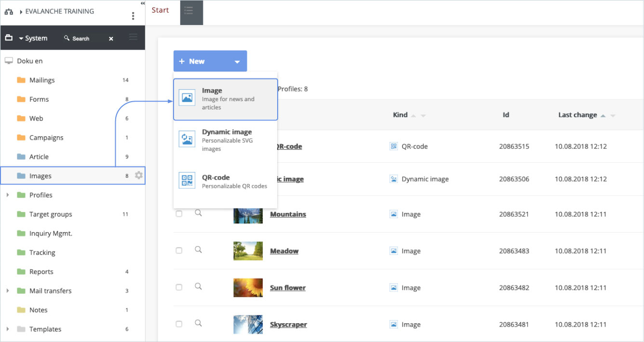This screenshot has height=342, width=644.
Task: Select the Meadow row checkbox
Action: pos(179,250)
